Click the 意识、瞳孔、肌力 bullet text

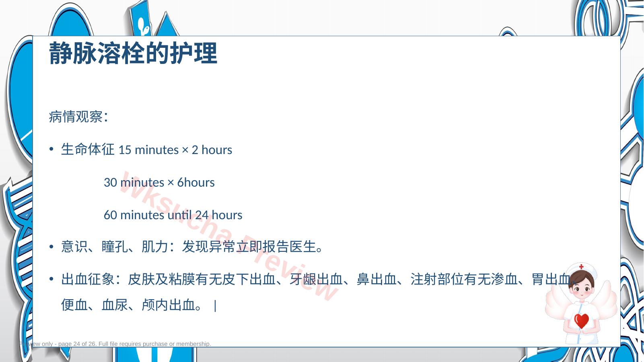point(192,246)
